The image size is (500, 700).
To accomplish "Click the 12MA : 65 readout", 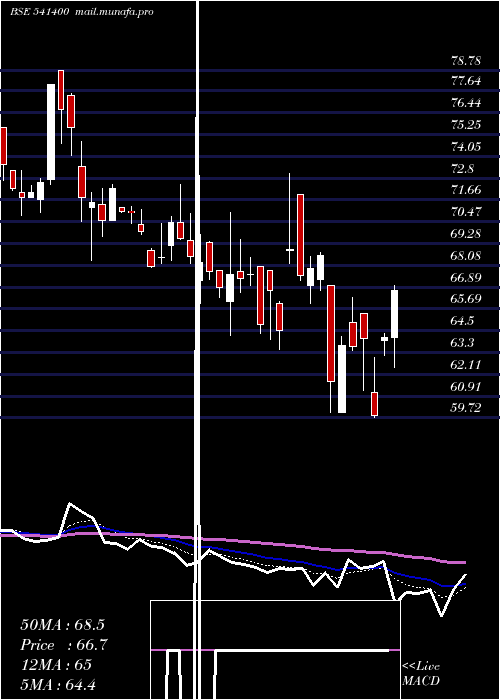I will tap(56, 665).
